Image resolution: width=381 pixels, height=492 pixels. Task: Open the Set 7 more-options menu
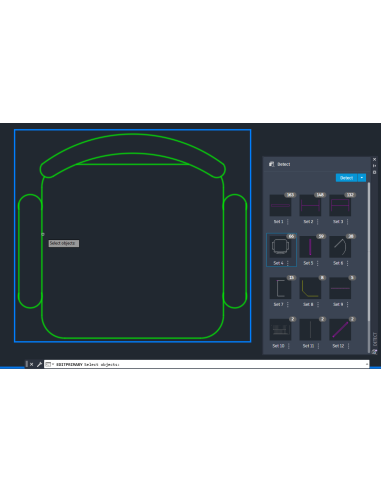point(288,305)
